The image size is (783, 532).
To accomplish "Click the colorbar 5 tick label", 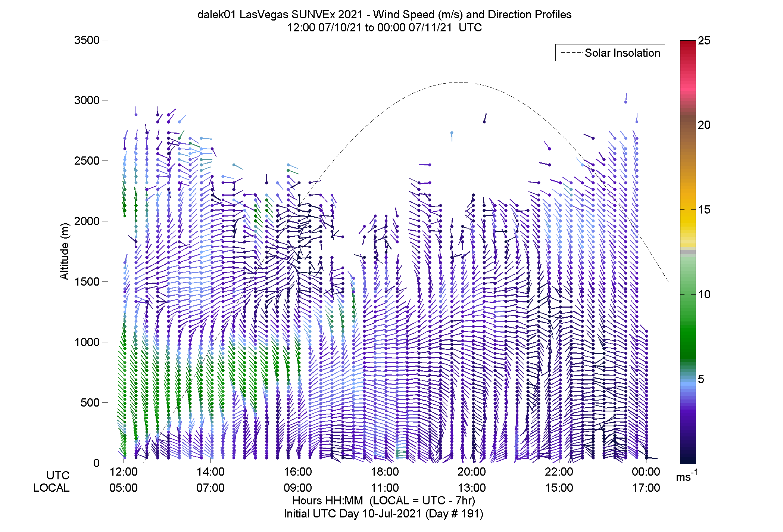I will coord(701,379).
